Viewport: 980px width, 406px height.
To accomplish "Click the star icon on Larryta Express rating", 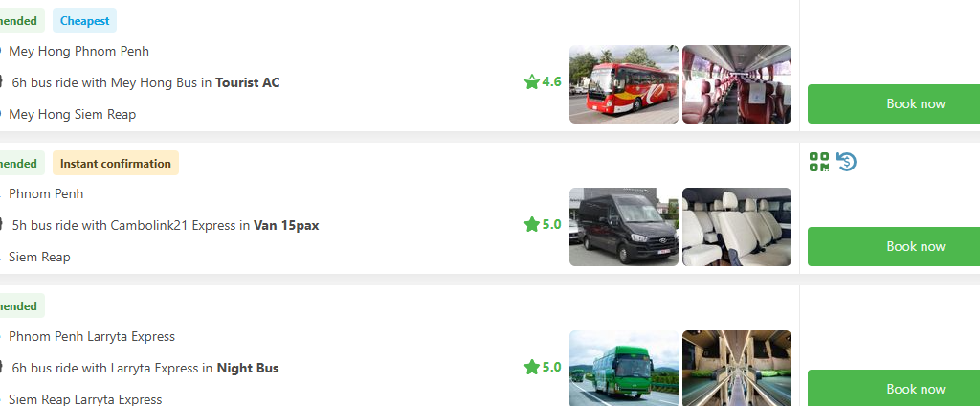I will coord(532,367).
